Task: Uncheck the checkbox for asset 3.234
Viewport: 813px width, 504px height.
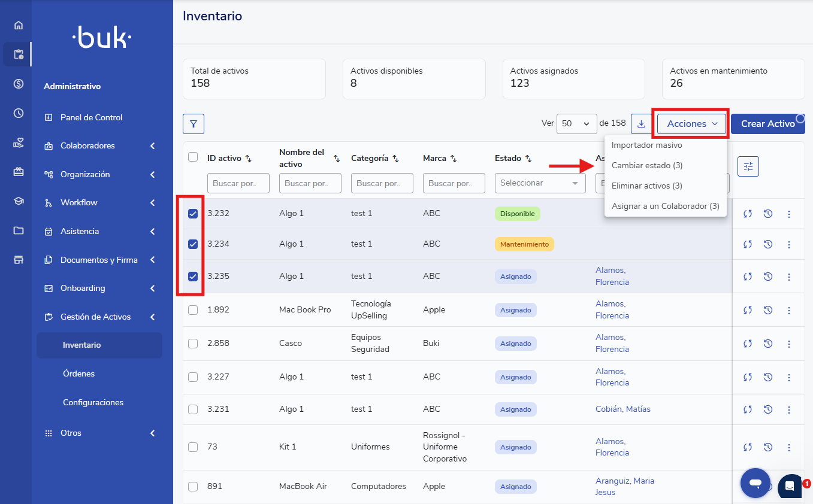Action: click(193, 244)
